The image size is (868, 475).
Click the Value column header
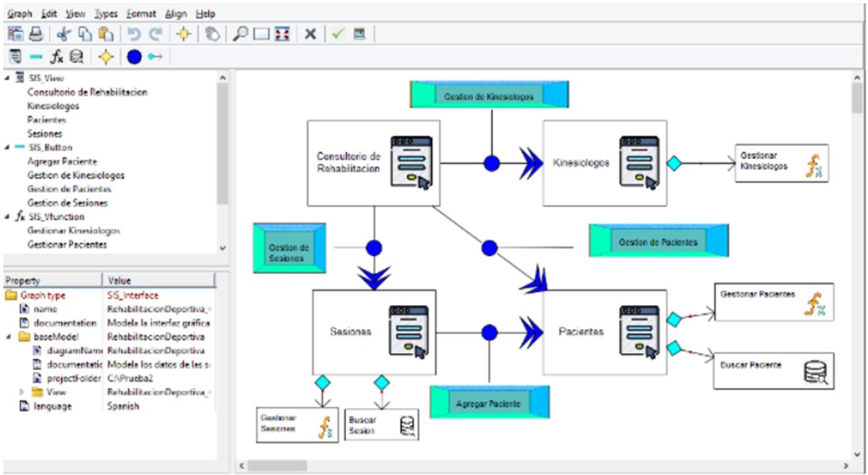(159, 280)
